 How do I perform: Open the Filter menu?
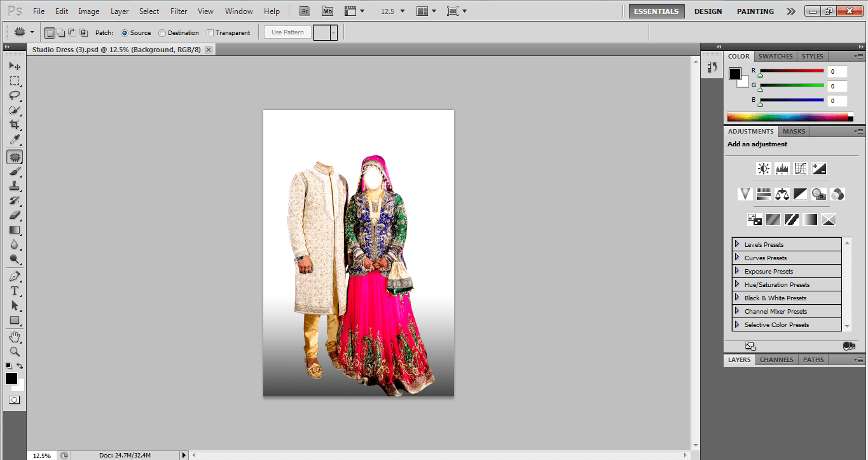[x=179, y=11]
